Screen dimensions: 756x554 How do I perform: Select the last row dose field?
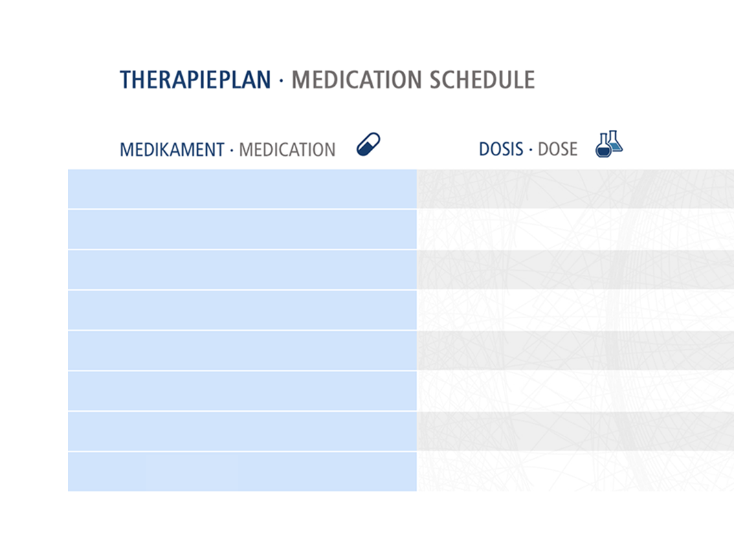click(575, 472)
